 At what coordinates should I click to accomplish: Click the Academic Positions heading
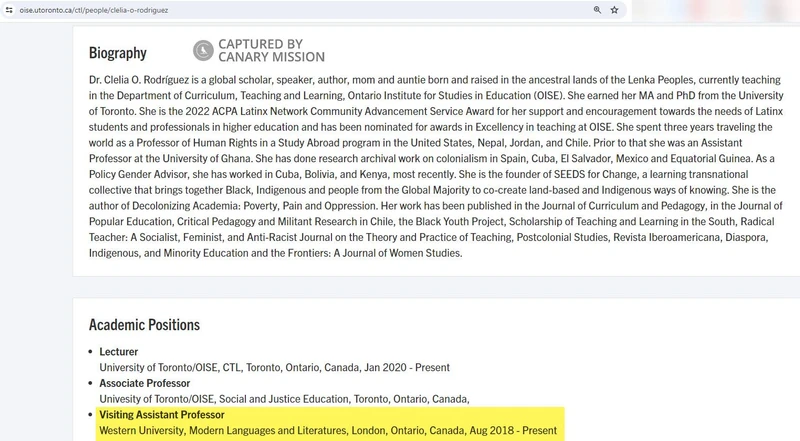click(144, 325)
